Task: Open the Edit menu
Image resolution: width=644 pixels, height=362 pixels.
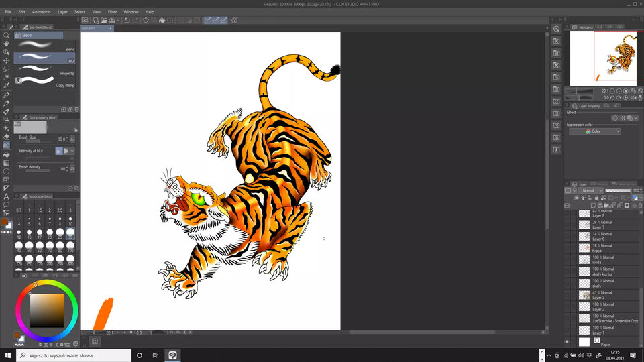Action: (x=21, y=12)
